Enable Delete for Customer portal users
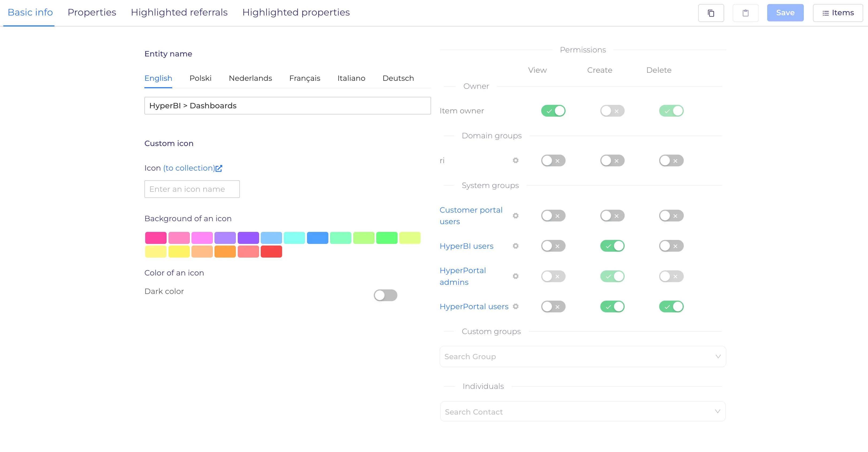 [671, 216]
